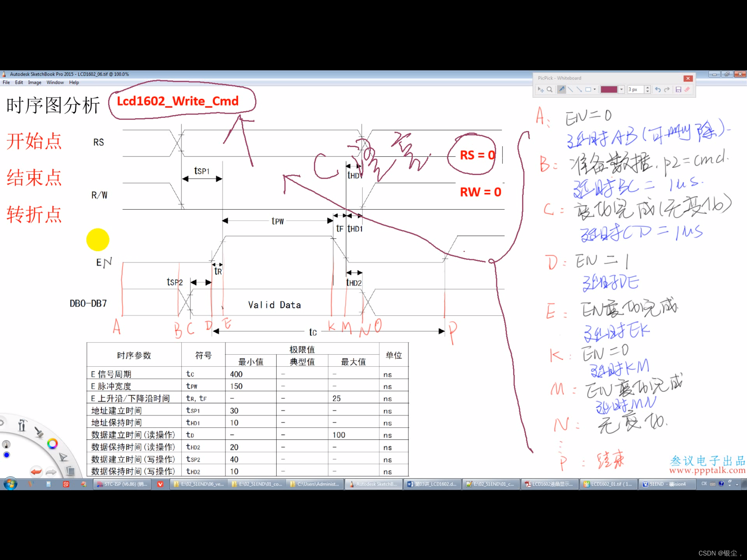Click the red undo arrow in SketchBook lagoon
Screen dimensions: 747x560
click(x=36, y=472)
